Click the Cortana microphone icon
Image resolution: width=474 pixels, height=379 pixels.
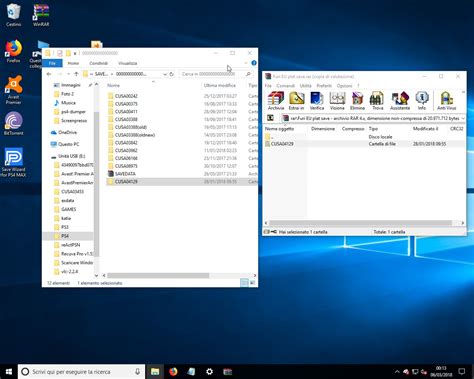click(137, 371)
